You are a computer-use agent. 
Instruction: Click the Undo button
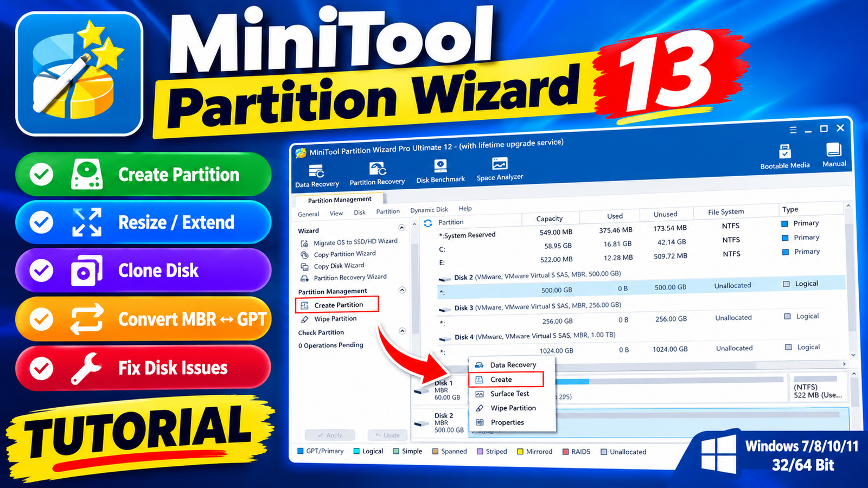coord(387,435)
